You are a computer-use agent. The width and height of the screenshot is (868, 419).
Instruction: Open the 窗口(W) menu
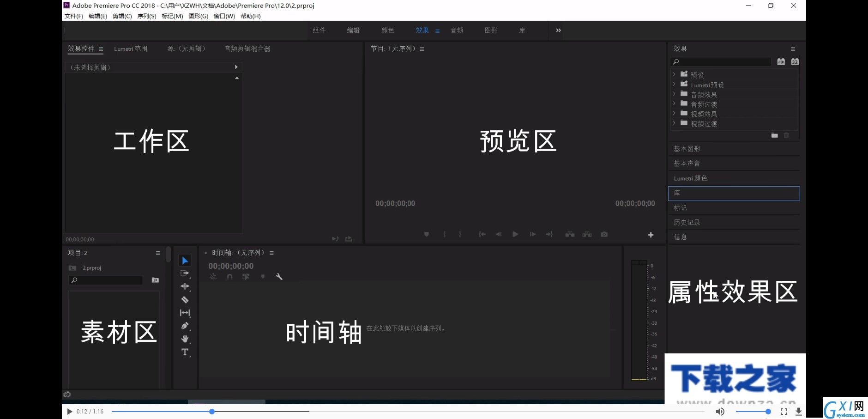tap(224, 16)
